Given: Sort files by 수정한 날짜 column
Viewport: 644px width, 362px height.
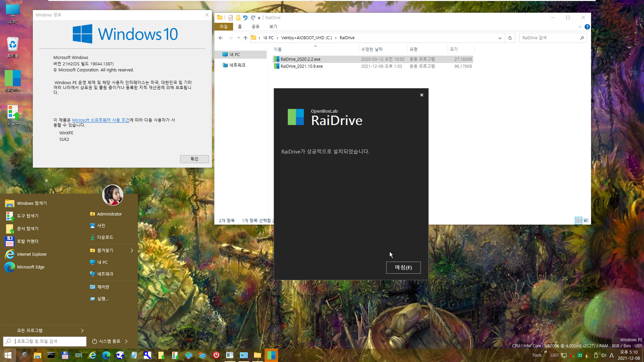Looking at the screenshot, I should click(x=383, y=49).
